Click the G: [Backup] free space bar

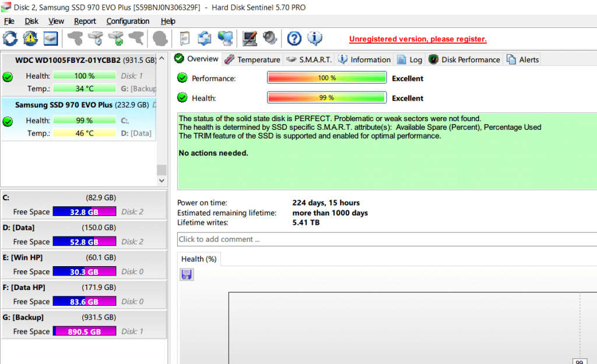coord(85,331)
